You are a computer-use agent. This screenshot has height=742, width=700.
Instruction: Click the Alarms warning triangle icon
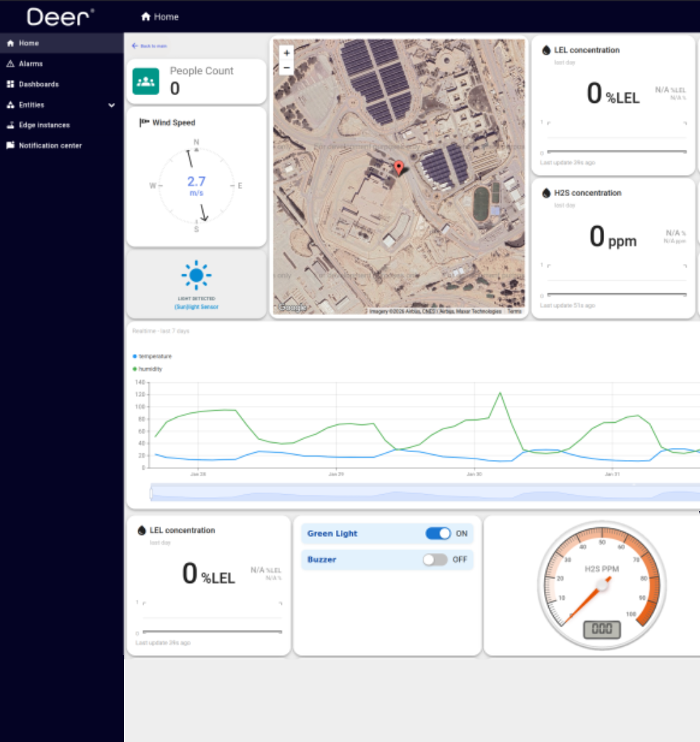(x=10, y=64)
